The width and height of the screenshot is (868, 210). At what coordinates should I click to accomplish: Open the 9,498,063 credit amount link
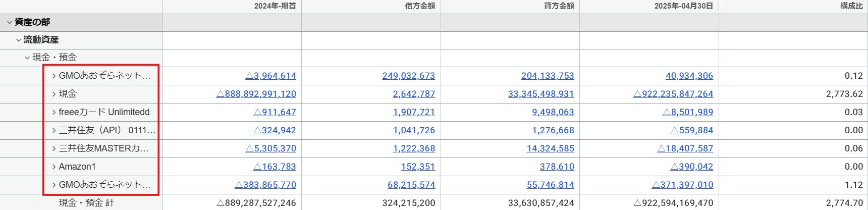(x=553, y=112)
